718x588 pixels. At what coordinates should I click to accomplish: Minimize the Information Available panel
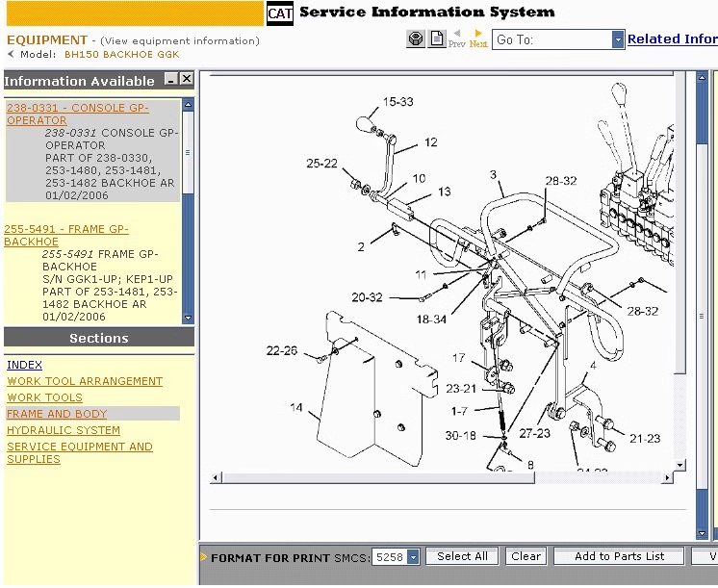(x=171, y=79)
